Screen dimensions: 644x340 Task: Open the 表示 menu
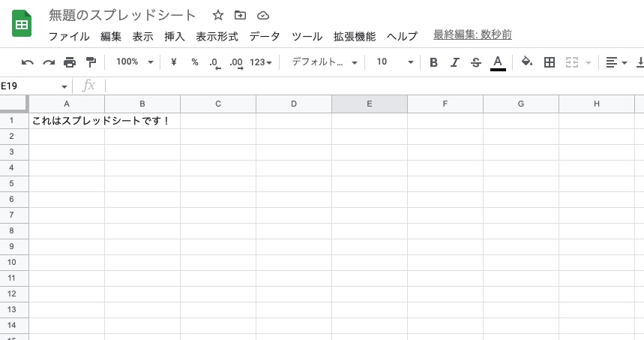tap(142, 36)
